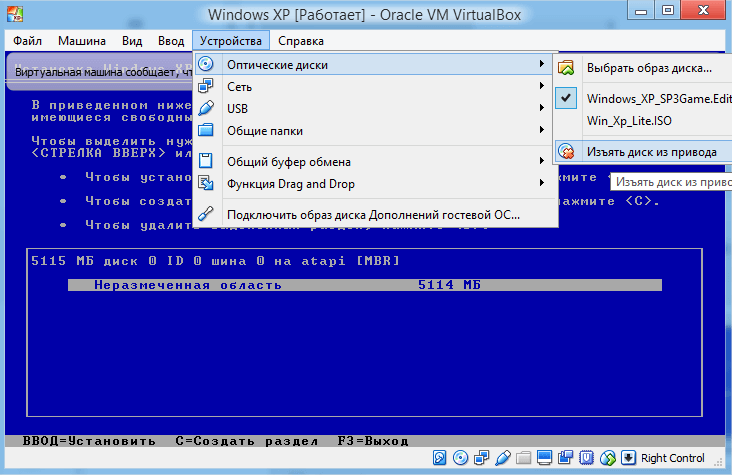
Task: Click the Неразмеченная область 5114 МБ row
Action: pyautogui.click(x=365, y=285)
